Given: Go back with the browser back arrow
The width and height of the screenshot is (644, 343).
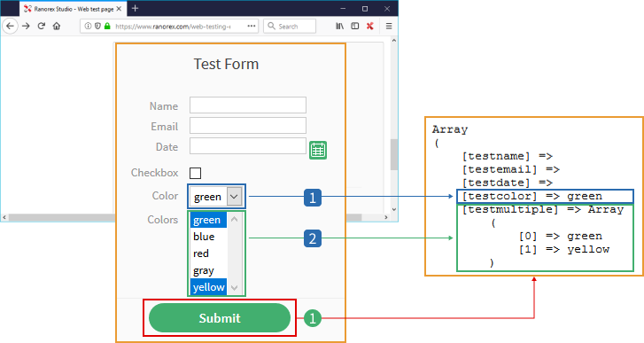Looking at the screenshot, I should [10, 27].
